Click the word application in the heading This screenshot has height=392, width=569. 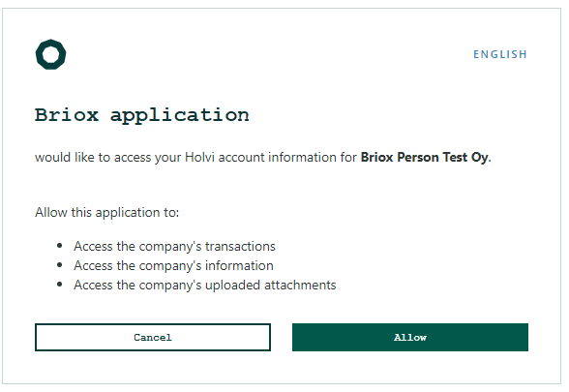tap(180, 116)
